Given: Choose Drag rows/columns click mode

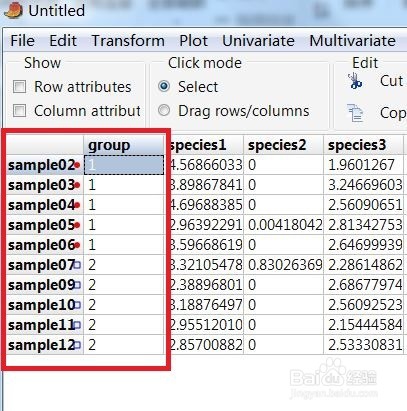Looking at the screenshot, I should [164, 110].
